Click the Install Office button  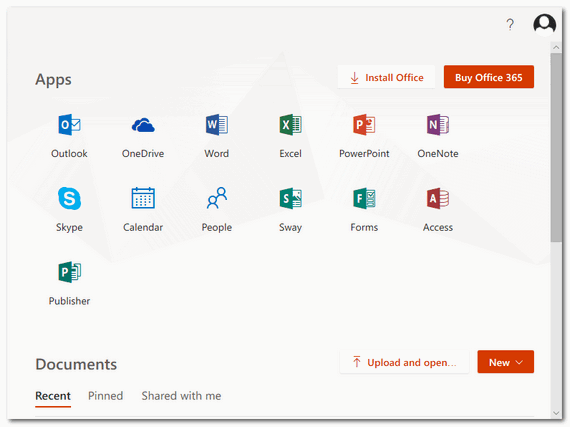(x=386, y=77)
